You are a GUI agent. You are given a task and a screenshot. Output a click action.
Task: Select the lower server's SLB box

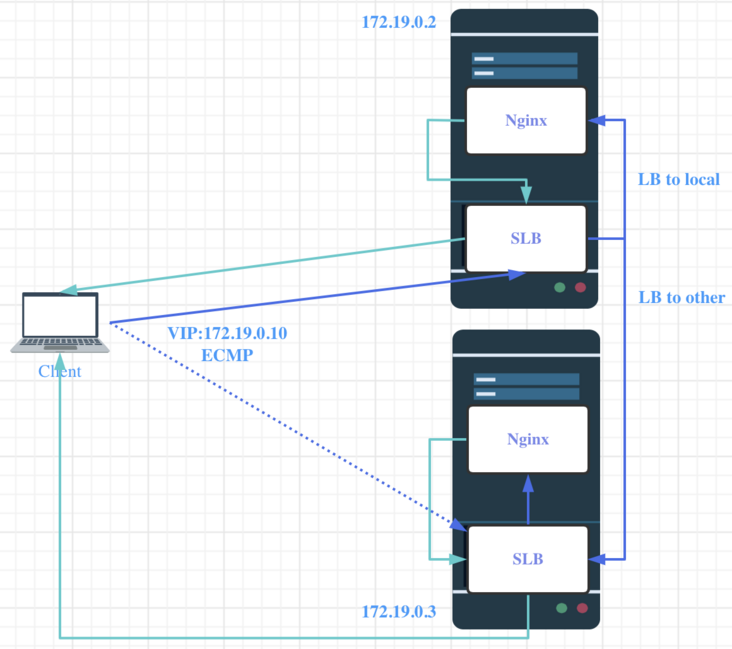[x=528, y=559]
